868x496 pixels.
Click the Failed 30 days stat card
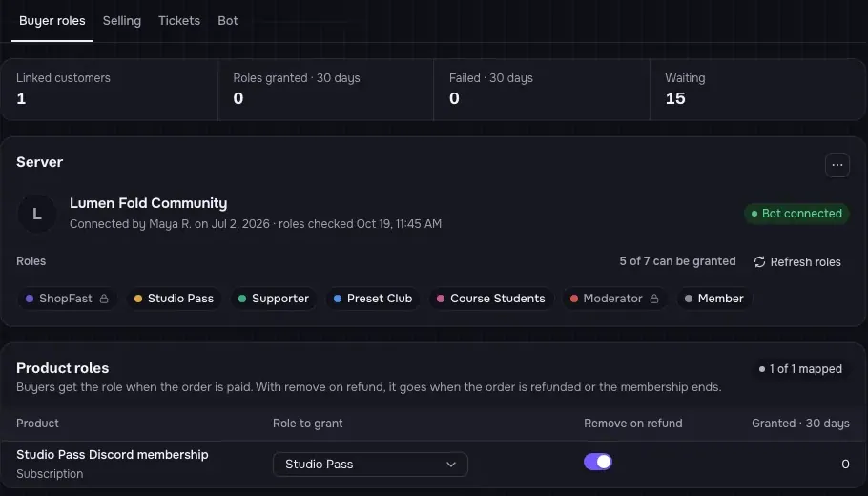click(x=542, y=89)
